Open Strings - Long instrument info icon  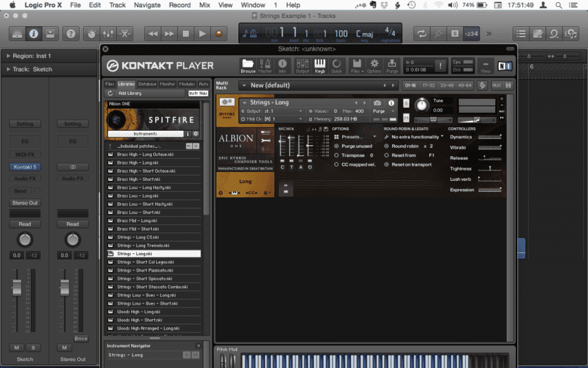(391, 102)
